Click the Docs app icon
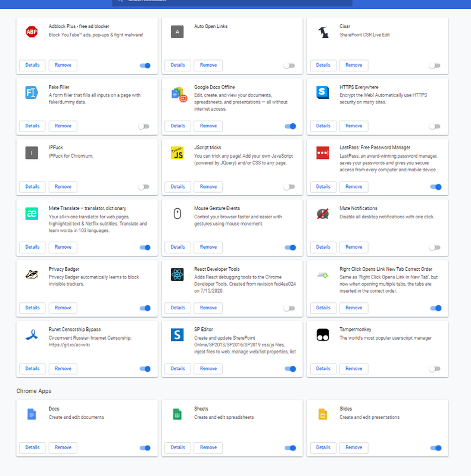This screenshot has height=476, width=471. coord(32,414)
